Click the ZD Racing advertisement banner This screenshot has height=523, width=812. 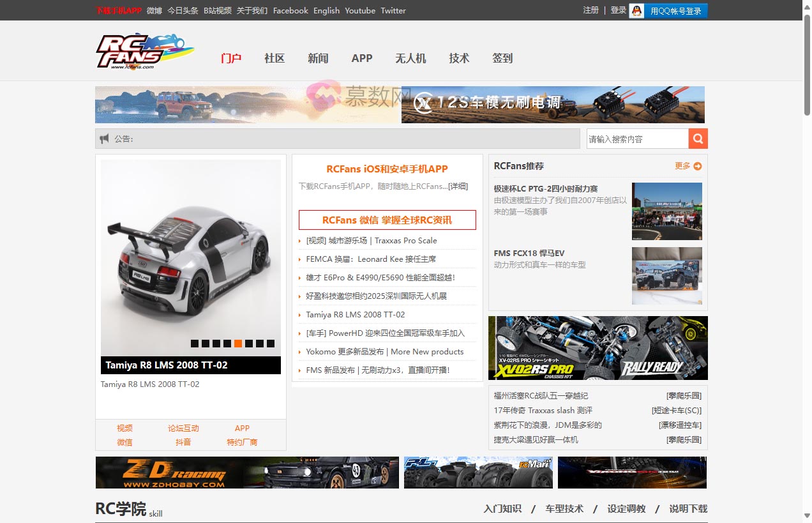247,473
